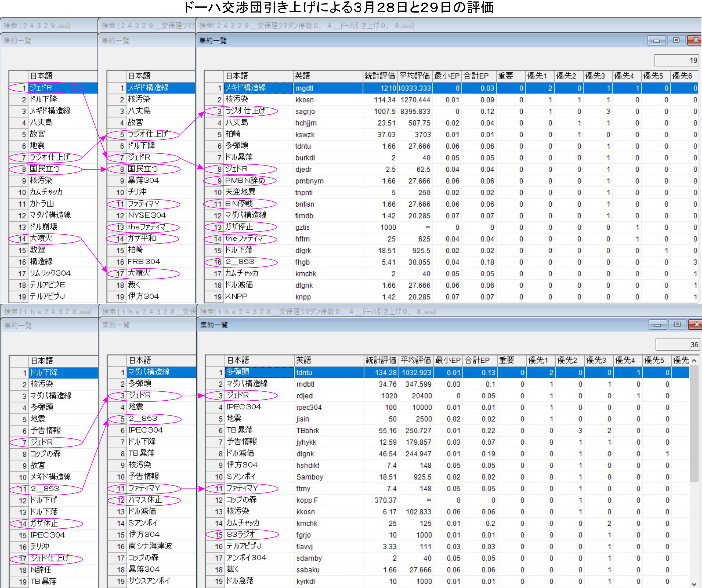The width and height of the screenshot is (702, 588).
Task: Select the mgdtl cell in the 英語 column
Action: click(328, 88)
